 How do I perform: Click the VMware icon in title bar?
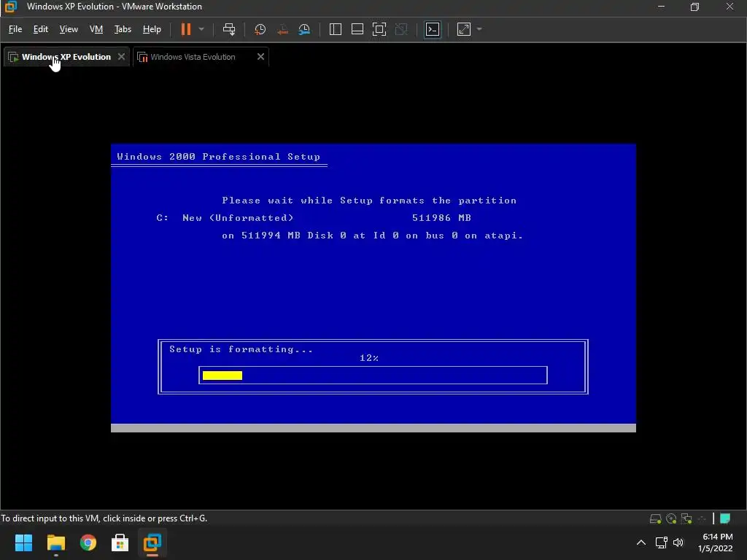pos(10,7)
